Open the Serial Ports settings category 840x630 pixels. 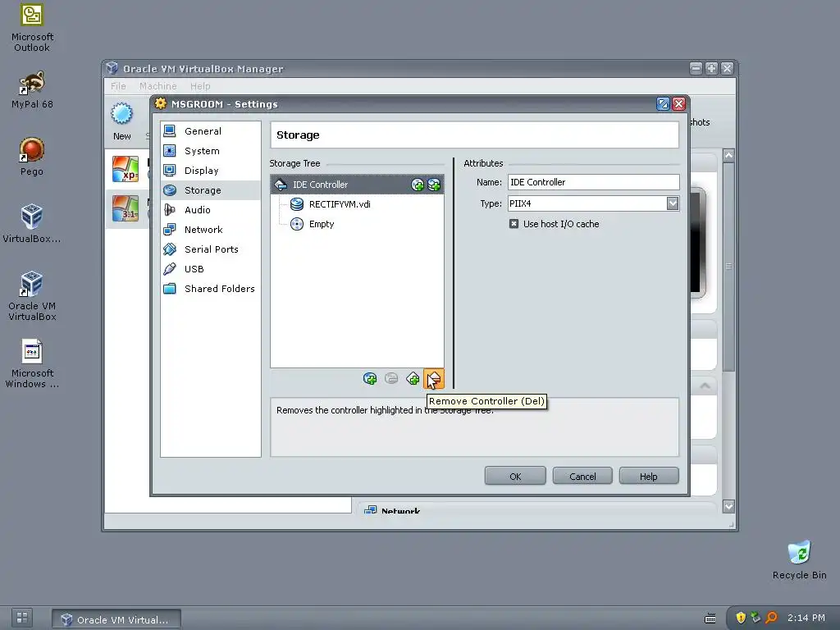point(211,249)
